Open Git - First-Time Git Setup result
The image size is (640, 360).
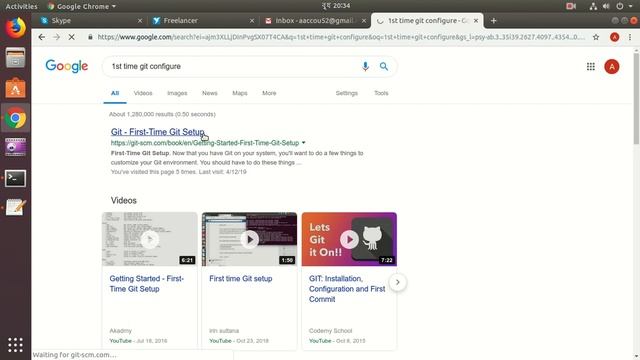click(158, 132)
